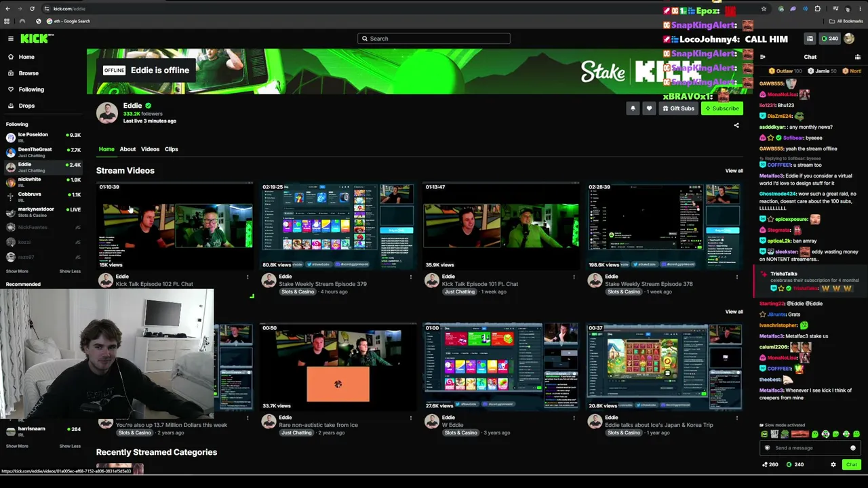
Task: Open the channel points 240 button in header
Action: point(828,39)
